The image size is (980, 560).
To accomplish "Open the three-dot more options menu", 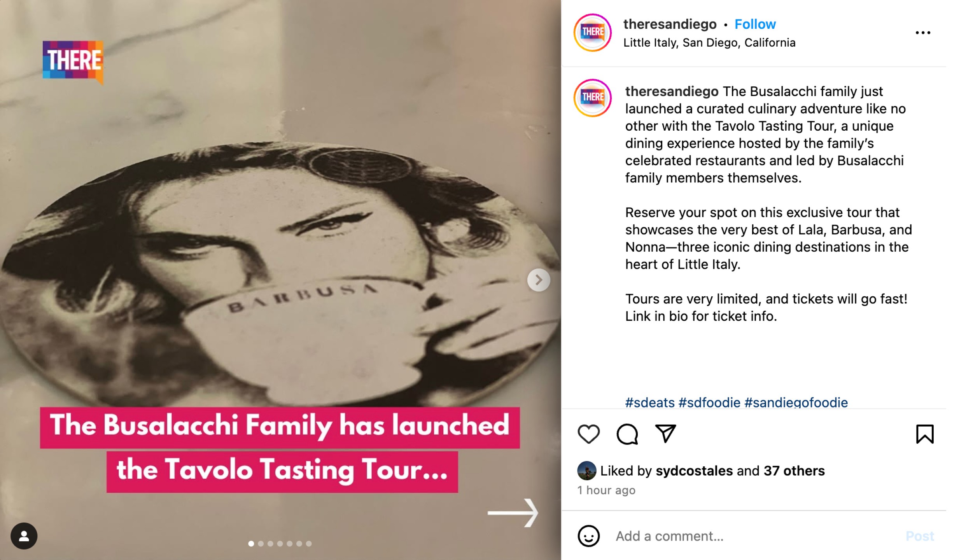I will [x=922, y=33].
